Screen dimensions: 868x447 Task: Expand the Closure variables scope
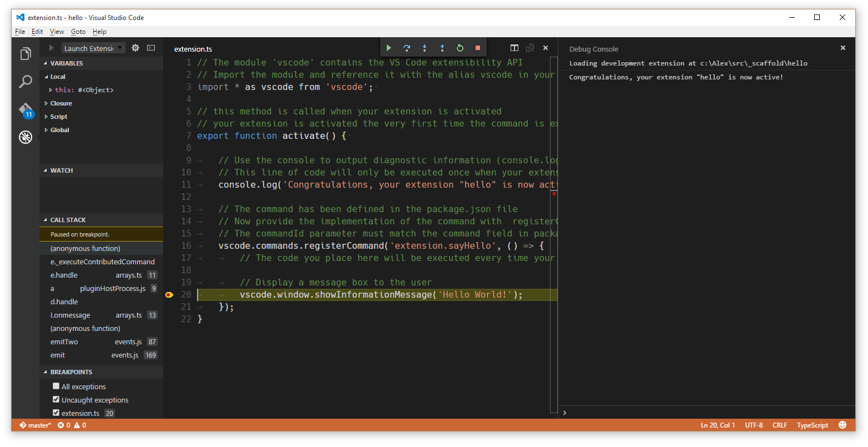61,103
